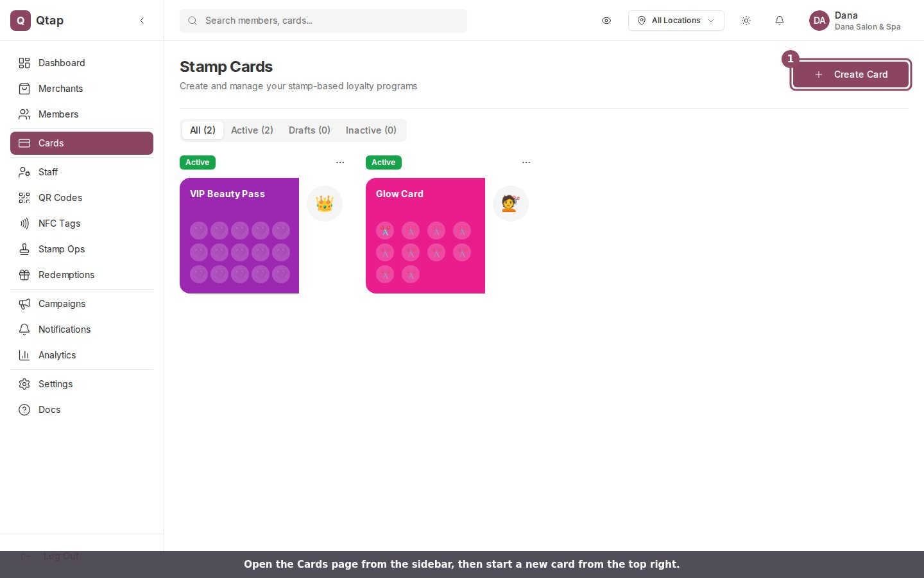
Task: Open Dana account menu name
Action: (846, 15)
